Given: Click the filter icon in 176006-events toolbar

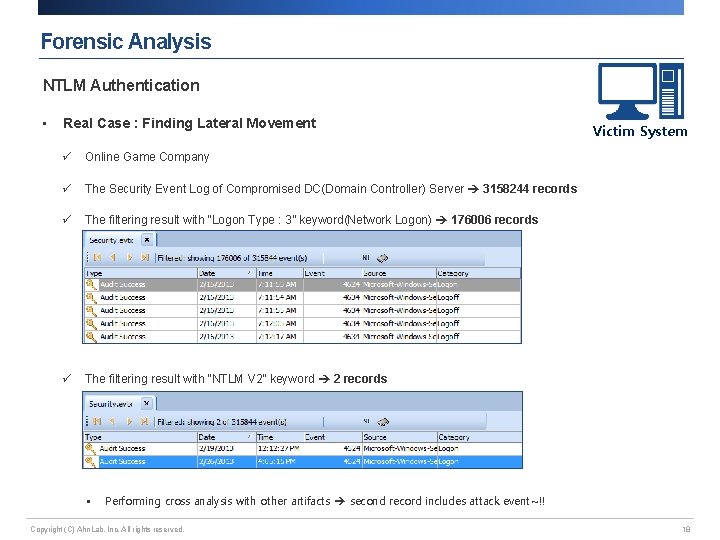Looking at the screenshot, I should pos(382,258).
